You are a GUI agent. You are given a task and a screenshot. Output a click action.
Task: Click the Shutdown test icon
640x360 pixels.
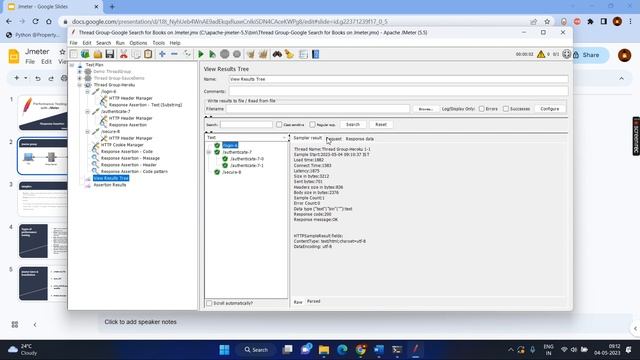click(237, 54)
